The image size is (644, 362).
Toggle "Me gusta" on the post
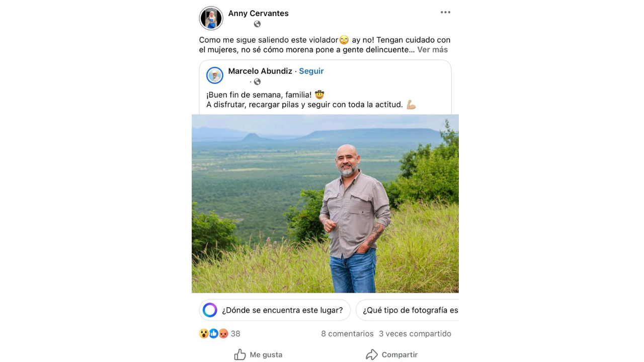point(258,355)
